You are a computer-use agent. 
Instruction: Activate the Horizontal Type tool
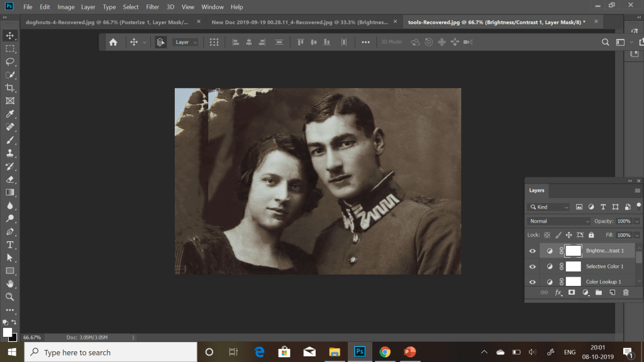tap(10, 244)
